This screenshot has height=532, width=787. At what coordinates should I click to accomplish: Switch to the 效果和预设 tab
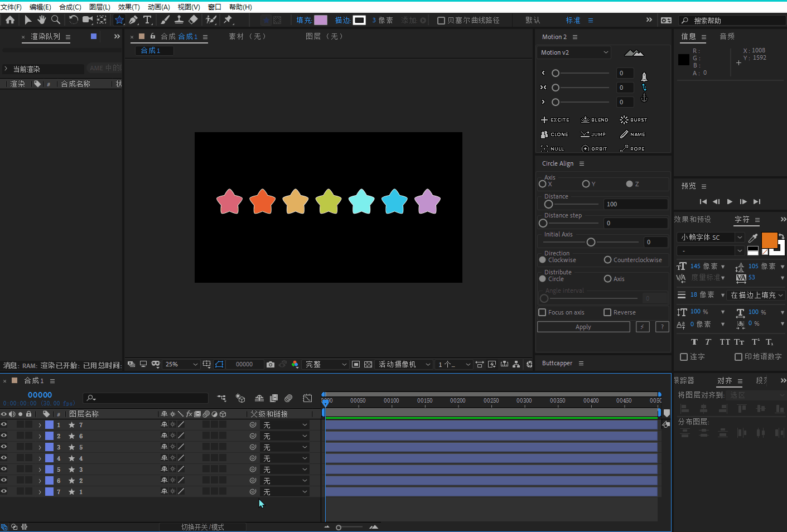coord(692,219)
